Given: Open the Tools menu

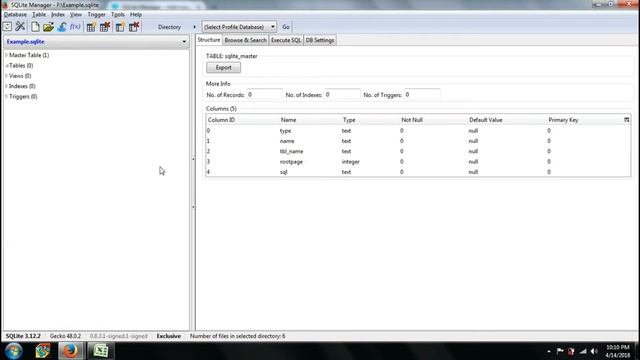Looking at the screenshot, I should 118,14.
